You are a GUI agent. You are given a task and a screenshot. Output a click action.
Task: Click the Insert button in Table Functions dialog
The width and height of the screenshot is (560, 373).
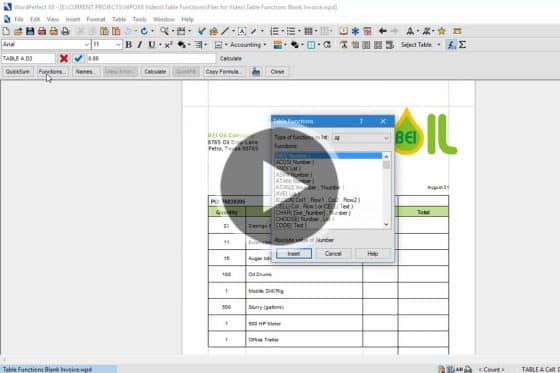[294, 254]
